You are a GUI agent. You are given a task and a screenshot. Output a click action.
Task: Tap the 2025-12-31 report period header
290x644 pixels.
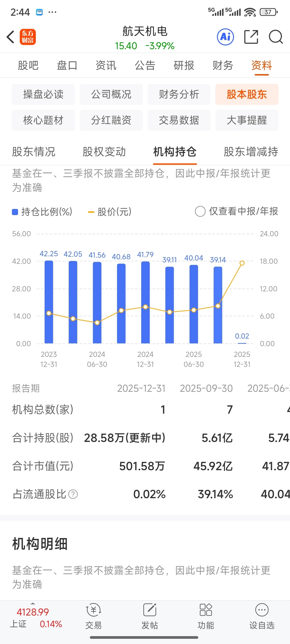[141, 388]
